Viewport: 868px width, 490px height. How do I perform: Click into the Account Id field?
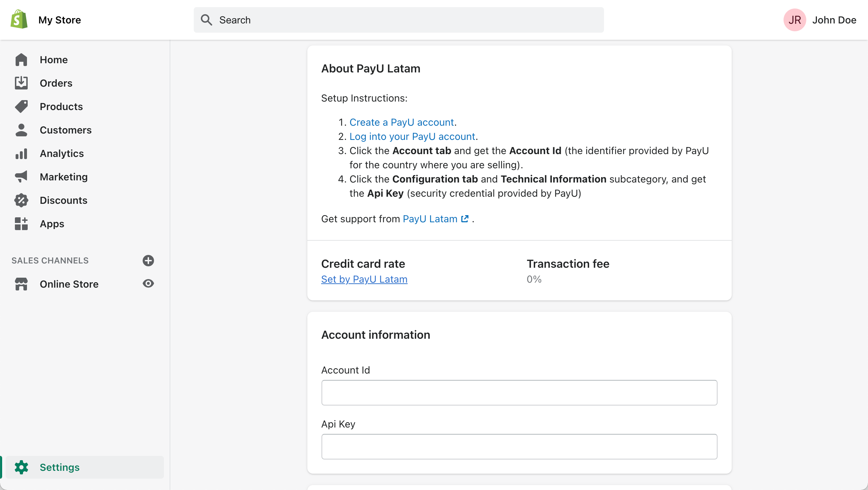(520, 393)
